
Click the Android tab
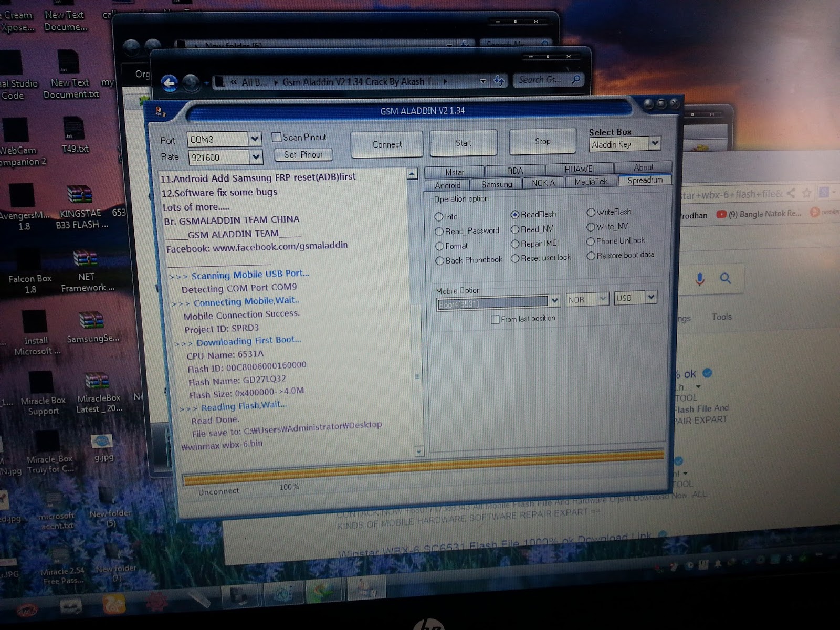point(447,185)
